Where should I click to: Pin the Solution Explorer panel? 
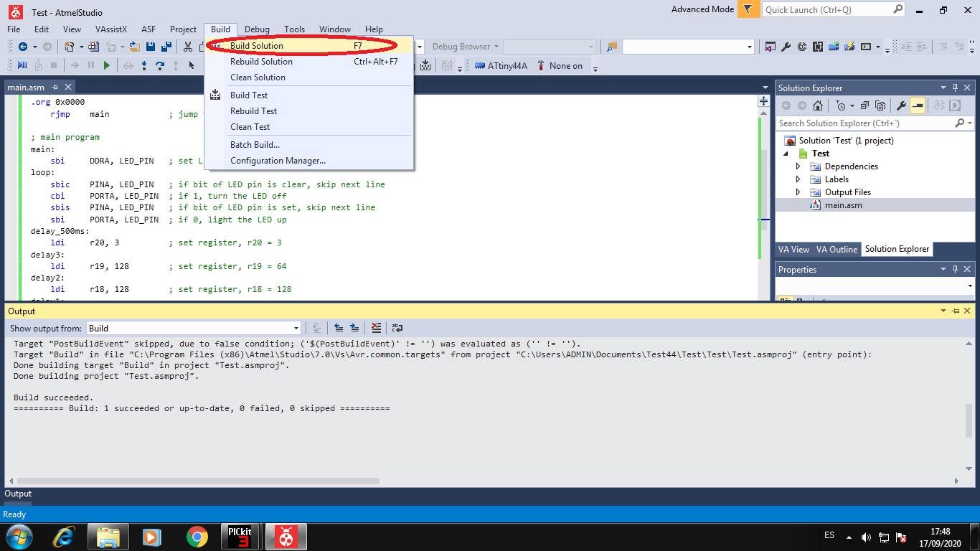pyautogui.click(x=956, y=88)
